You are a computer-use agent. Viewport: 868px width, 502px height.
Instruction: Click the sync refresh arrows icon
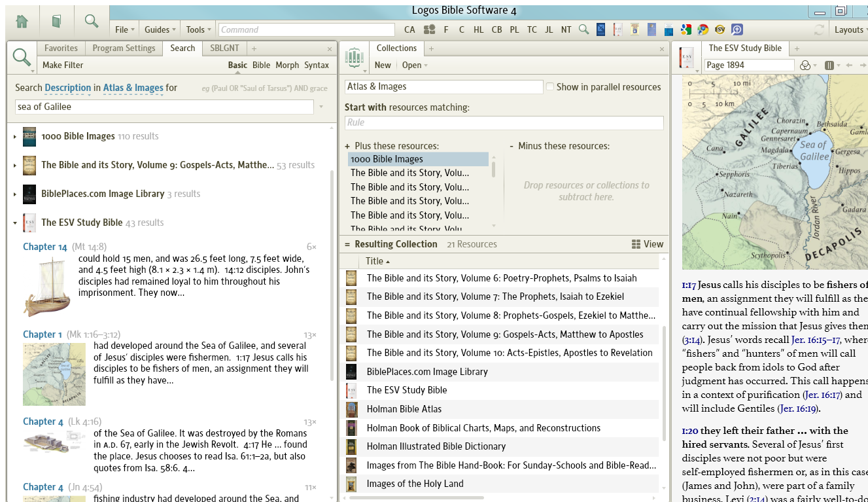tap(819, 29)
